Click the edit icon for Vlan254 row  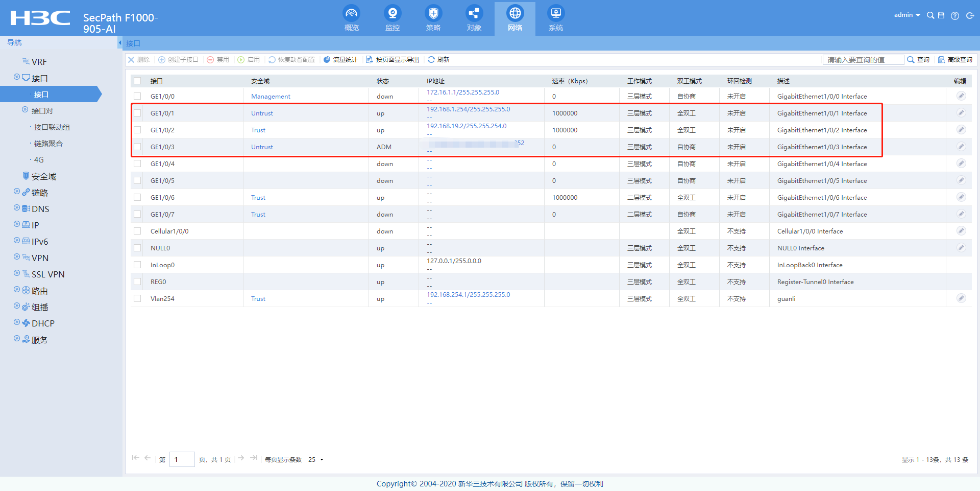[x=961, y=298]
